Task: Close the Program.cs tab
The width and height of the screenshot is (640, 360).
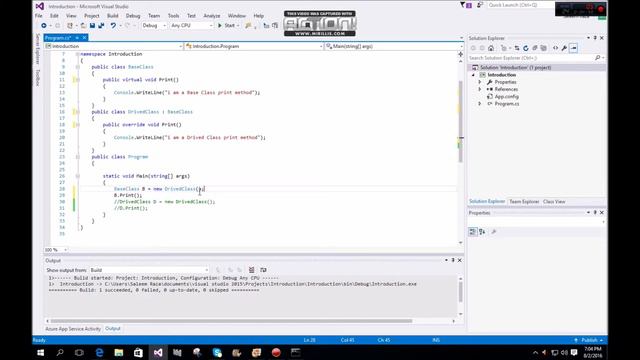Action: (x=84, y=38)
